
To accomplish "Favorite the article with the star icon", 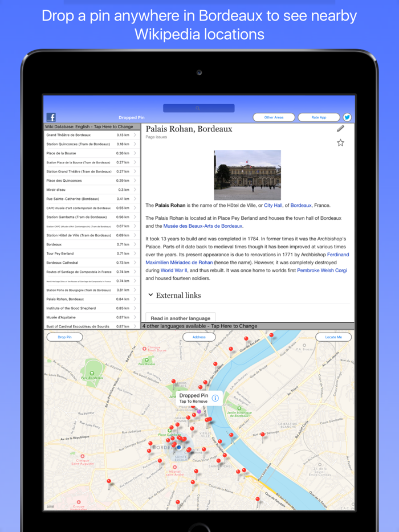I will click(340, 142).
